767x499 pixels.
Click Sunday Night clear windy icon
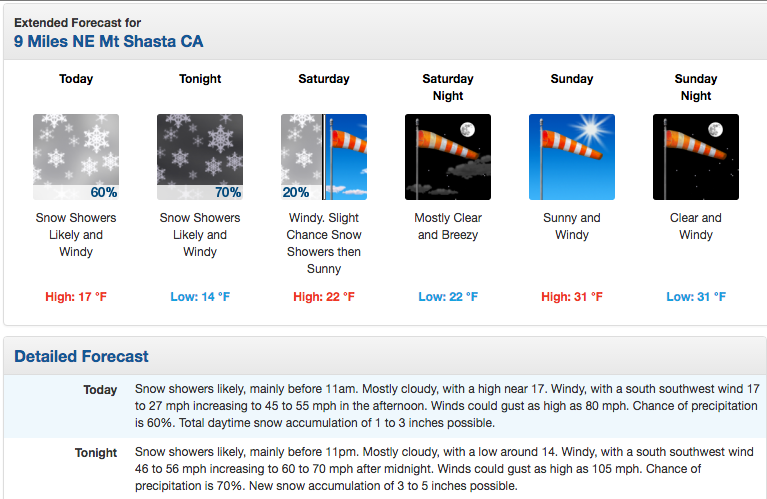(696, 157)
